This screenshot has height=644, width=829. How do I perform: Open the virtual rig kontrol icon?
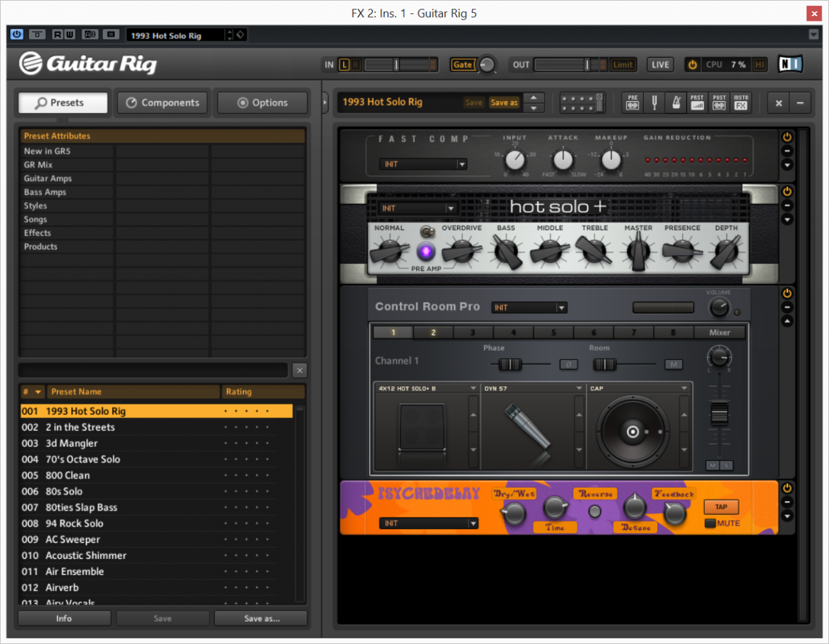[581, 103]
